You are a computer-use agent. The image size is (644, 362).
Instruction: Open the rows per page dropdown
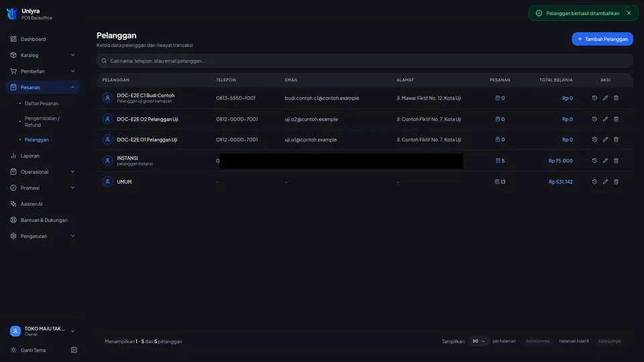(x=478, y=341)
